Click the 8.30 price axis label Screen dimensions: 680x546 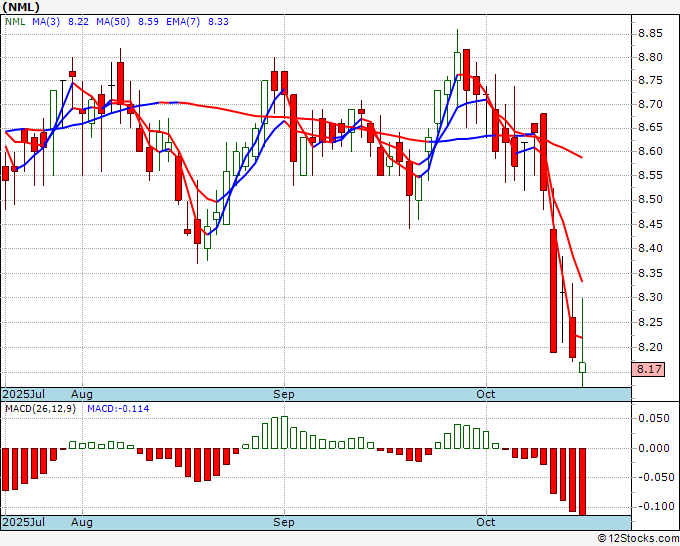point(650,298)
